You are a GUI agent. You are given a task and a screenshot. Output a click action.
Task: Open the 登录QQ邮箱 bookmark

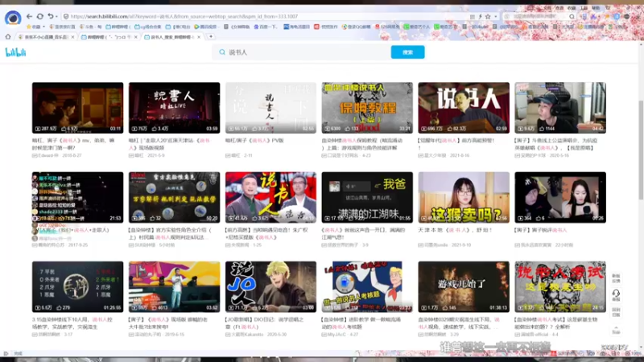click(356, 27)
